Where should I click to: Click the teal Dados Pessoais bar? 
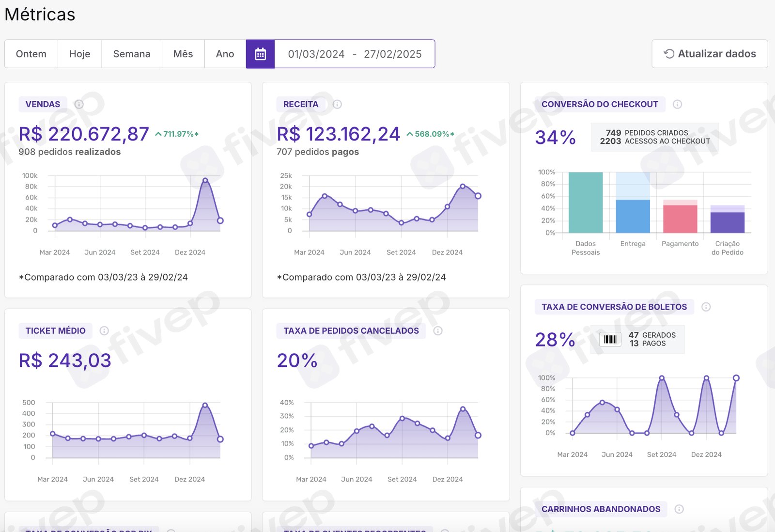coord(586,203)
